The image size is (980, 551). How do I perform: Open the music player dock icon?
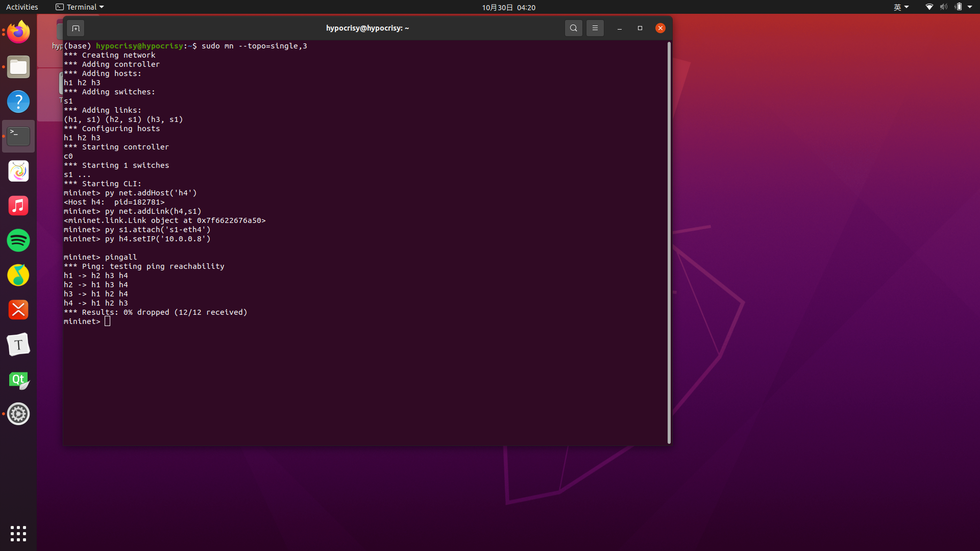coord(18,206)
